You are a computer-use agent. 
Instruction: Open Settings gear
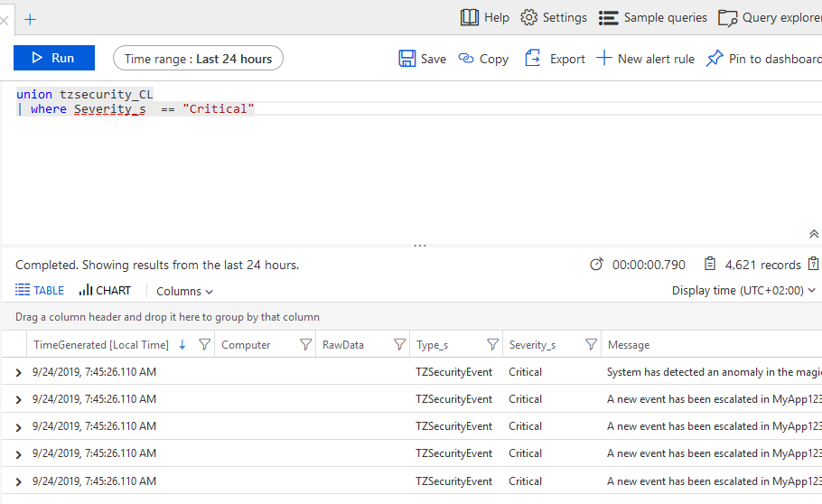tap(554, 17)
